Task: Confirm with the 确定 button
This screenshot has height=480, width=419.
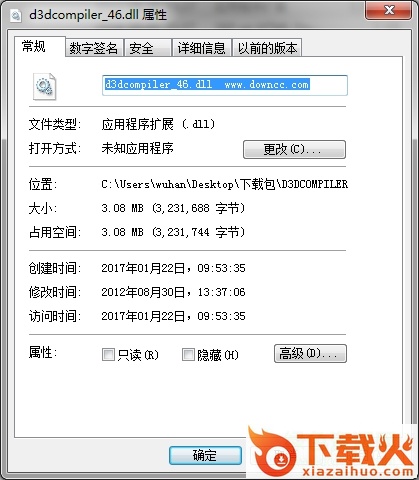Action: pos(205,455)
